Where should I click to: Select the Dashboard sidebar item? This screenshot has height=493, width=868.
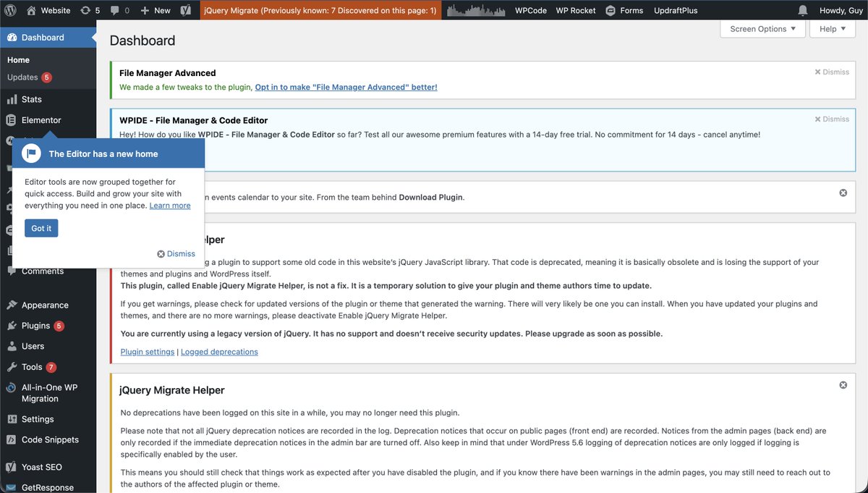point(48,37)
